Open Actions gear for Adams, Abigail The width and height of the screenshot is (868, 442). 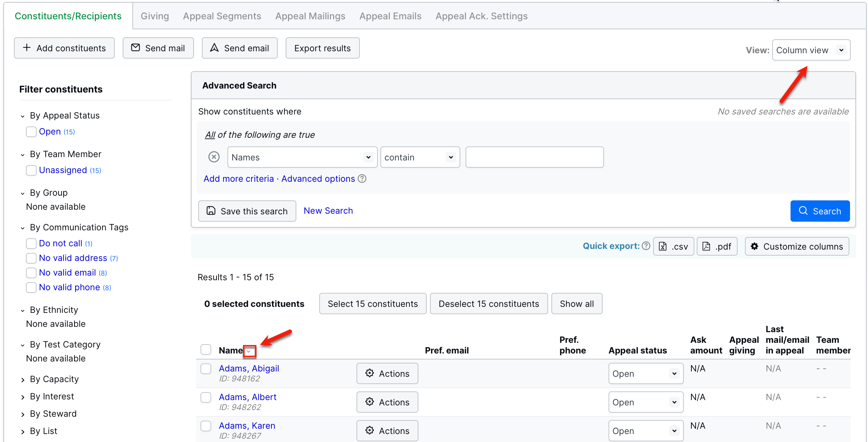coord(387,373)
